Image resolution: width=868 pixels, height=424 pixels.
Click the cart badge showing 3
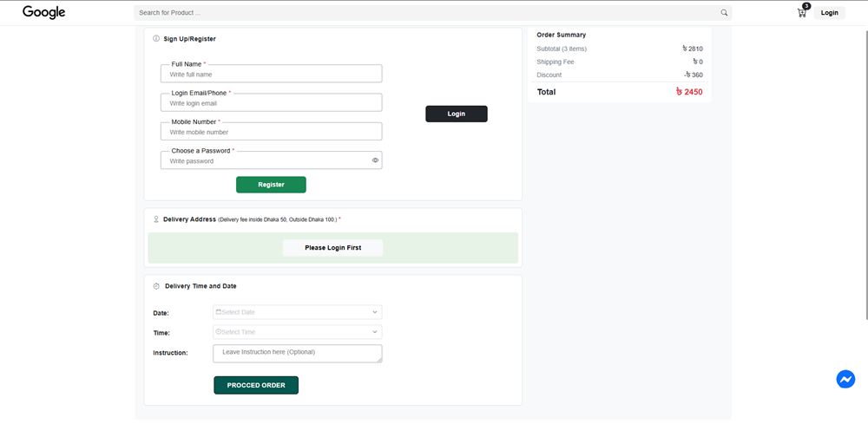pyautogui.click(x=806, y=6)
